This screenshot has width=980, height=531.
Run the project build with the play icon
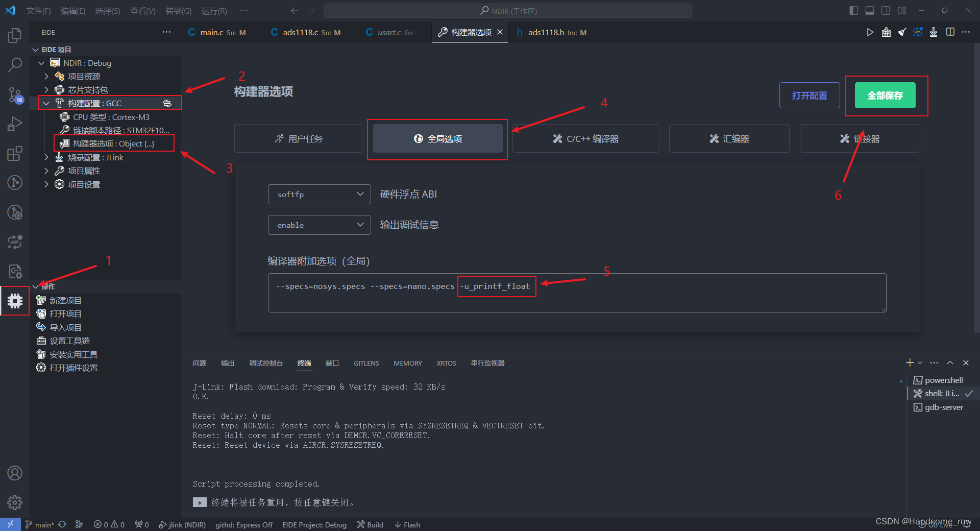tap(870, 32)
